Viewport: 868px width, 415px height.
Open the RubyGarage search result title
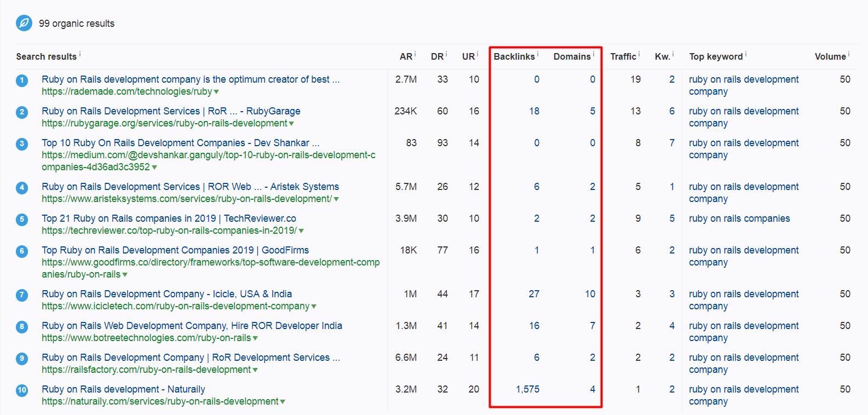pos(171,111)
